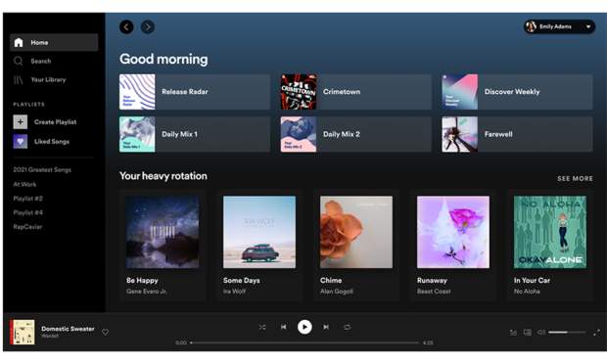The image size is (607, 364).
Task: Navigate back with left arrow
Action: point(126,27)
